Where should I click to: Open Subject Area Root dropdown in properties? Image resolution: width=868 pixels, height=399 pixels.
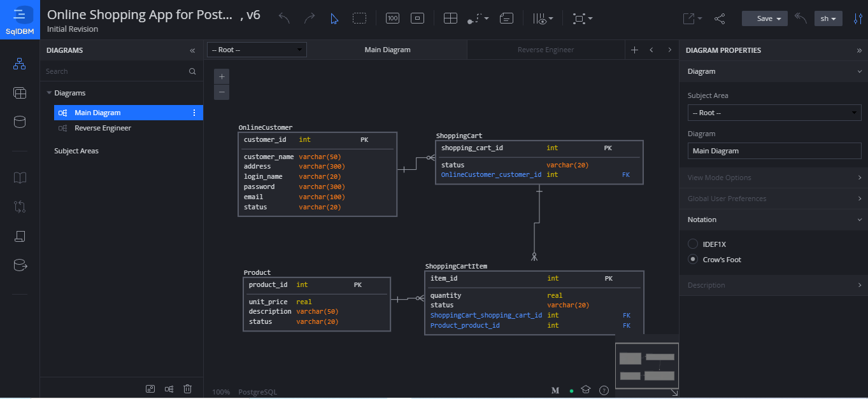(774, 113)
